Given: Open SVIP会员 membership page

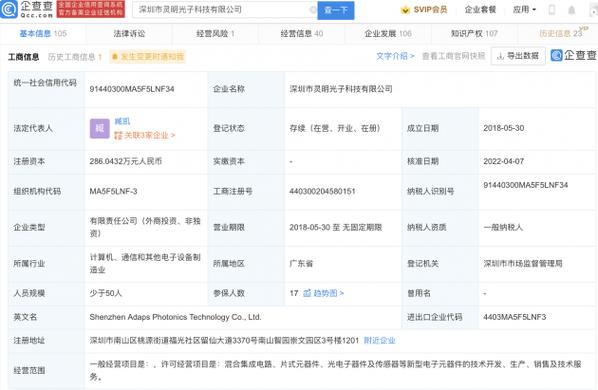Looking at the screenshot, I should tap(430, 10).
